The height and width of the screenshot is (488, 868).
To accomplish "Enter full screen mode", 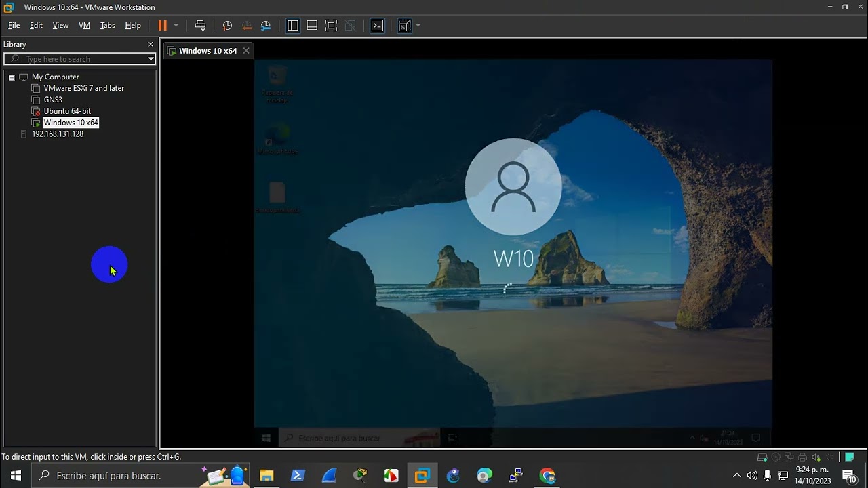I will (x=331, y=26).
